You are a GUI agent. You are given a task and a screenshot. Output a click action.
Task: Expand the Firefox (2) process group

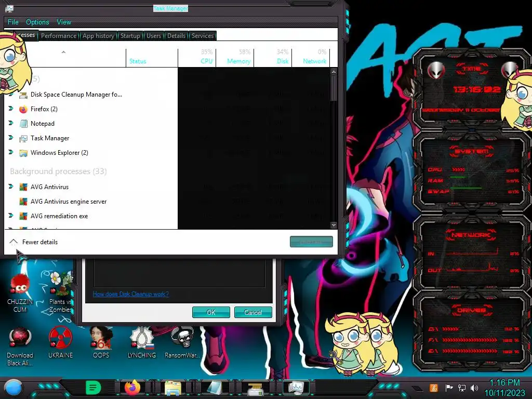(10, 108)
